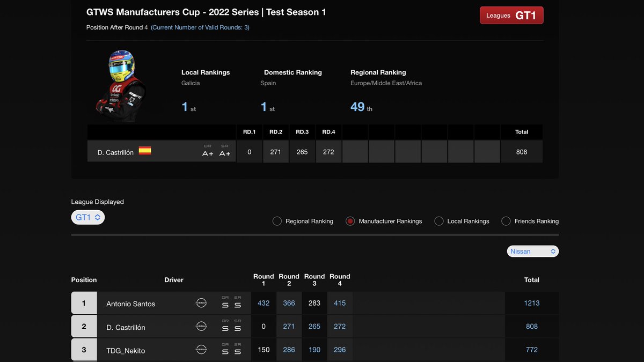Screen dimensions: 644x362
Task: Open Antonio Santos Round 1 score 432
Action: point(264,303)
